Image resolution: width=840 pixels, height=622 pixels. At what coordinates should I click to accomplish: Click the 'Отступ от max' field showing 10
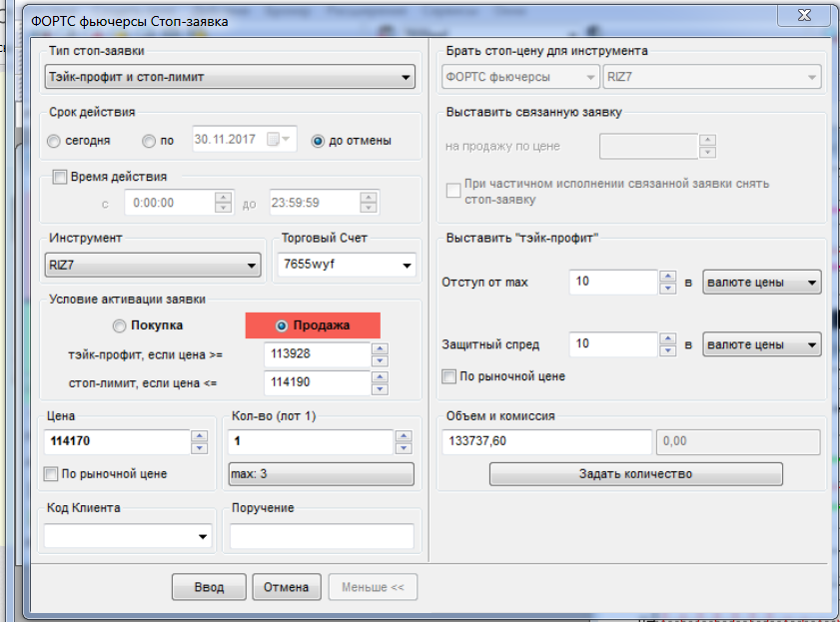point(613,283)
